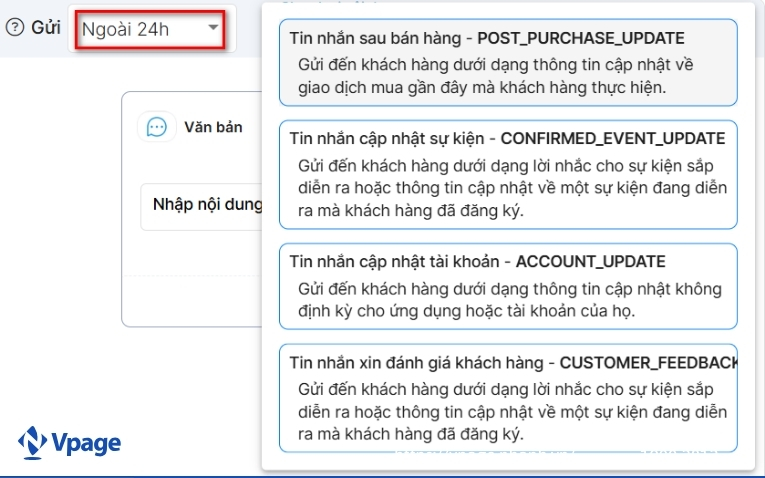
Task: Select the CONFIRMED_EVENT_UPDATE message tag option
Action: pyautogui.click(x=508, y=175)
